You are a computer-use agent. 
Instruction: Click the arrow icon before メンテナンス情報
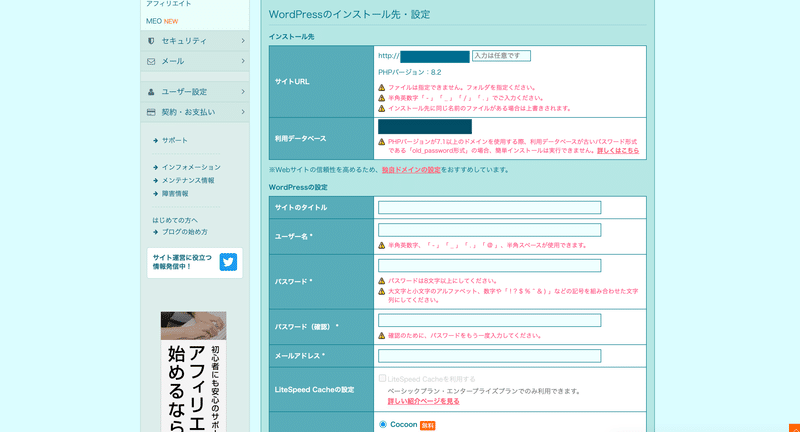pyautogui.click(x=156, y=181)
